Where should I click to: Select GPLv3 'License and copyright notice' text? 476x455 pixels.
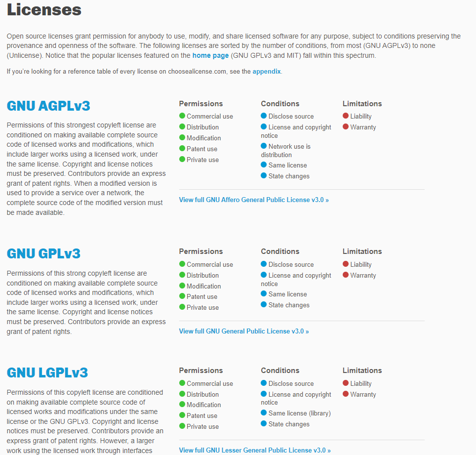coord(296,280)
